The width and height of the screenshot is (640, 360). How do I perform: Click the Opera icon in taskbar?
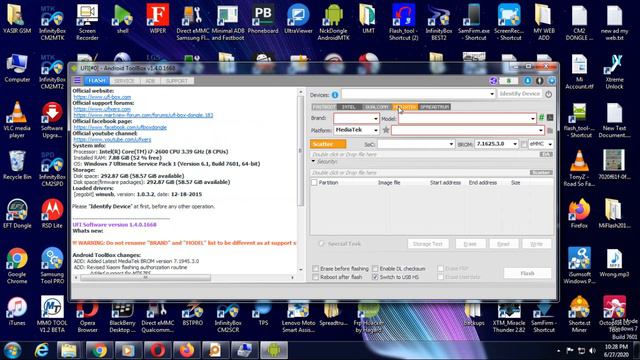[x=158, y=350]
